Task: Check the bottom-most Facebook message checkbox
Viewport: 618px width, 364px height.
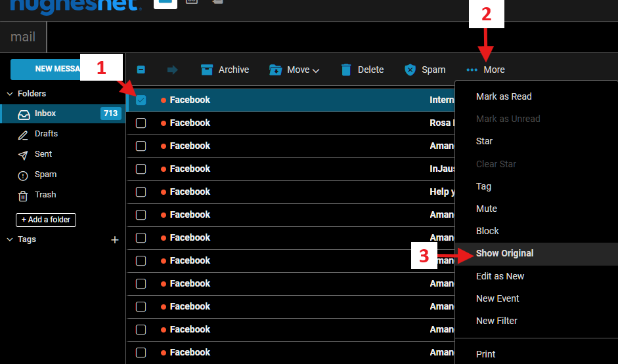Action: point(141,353)
